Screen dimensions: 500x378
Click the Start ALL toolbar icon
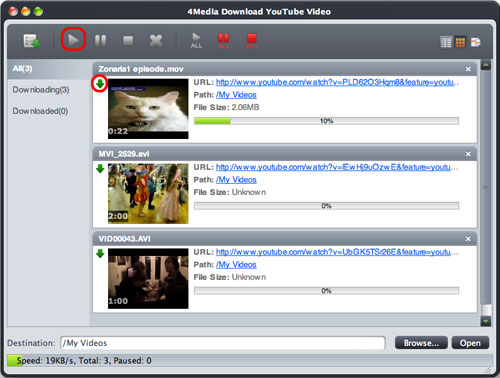196,41
